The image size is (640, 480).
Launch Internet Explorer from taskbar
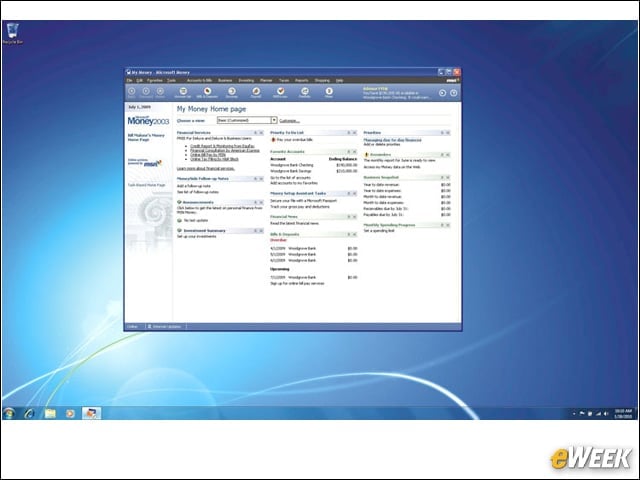coord(29,413)
